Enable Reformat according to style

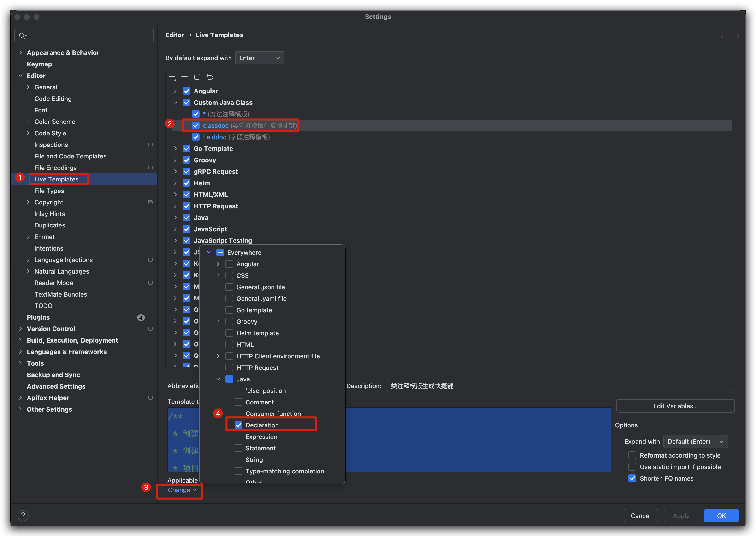tap(632, 455)
